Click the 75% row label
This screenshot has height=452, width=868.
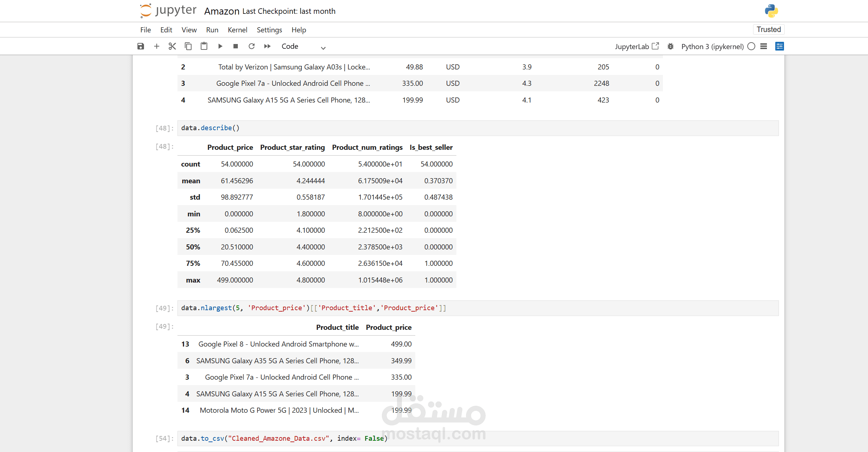pos(193,263)
